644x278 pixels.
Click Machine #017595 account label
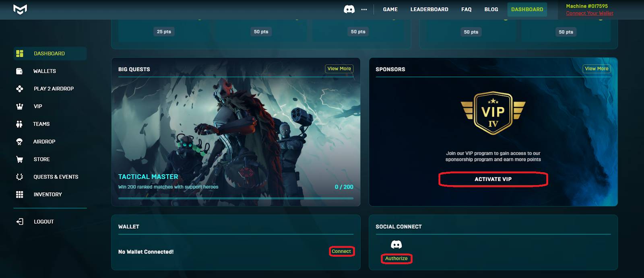pyautogui.click(x=587, y=6)
